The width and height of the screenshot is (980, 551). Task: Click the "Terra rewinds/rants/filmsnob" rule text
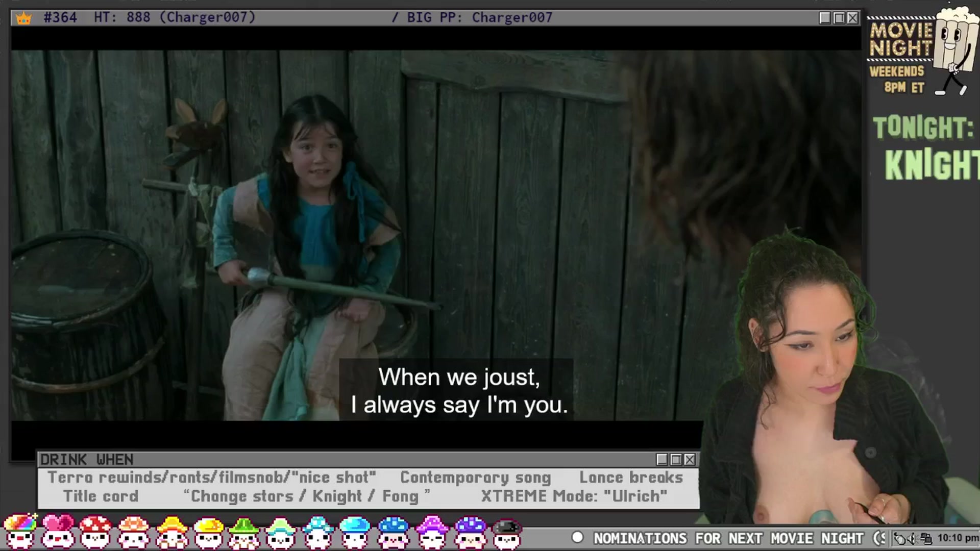click(212, 478)
